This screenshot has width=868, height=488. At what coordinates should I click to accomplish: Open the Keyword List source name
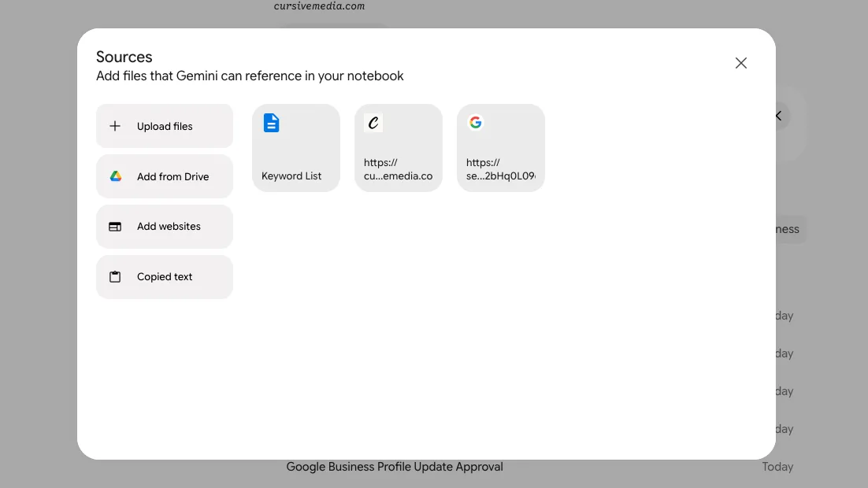tap(291, 176)
